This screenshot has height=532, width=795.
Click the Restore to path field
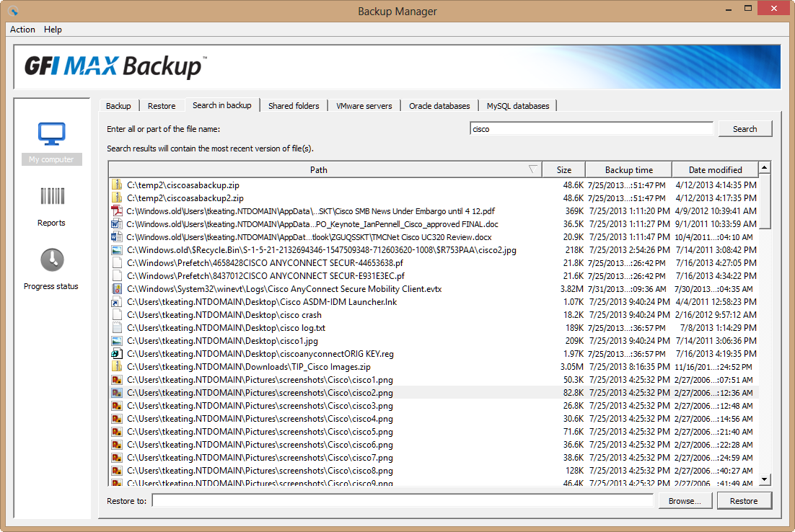pyautogui.click(x=402, y=501)
